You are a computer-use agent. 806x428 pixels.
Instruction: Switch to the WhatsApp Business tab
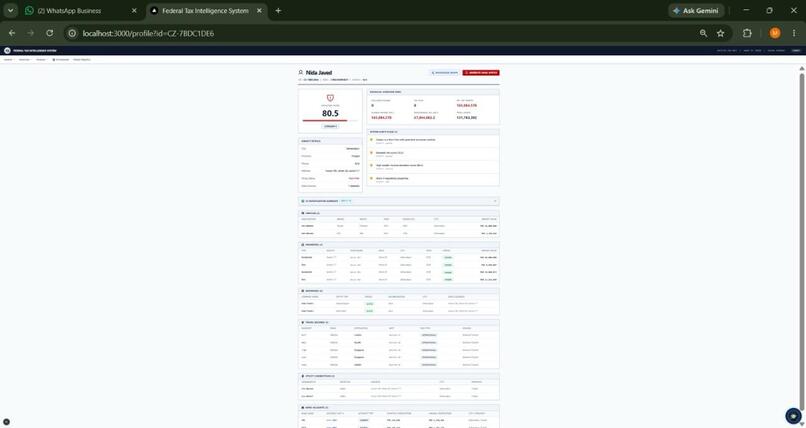click(80, 11)
